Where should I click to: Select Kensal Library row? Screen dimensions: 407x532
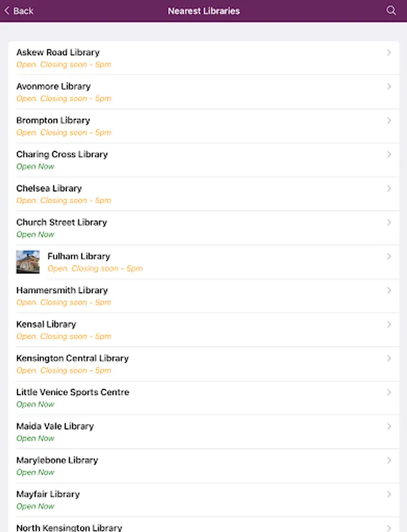[x=46, y=325]
